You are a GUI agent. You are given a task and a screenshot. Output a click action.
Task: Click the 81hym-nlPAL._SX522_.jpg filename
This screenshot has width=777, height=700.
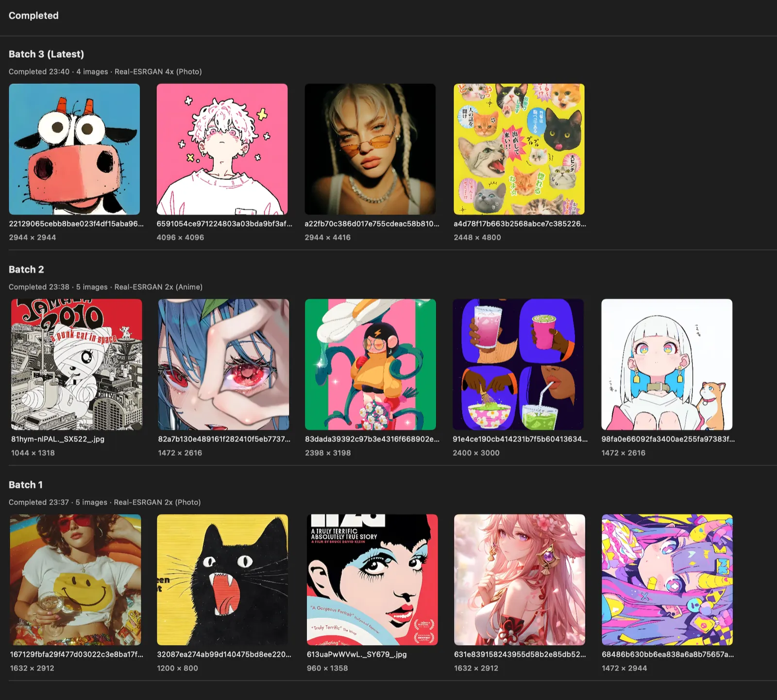pos(58,439)
